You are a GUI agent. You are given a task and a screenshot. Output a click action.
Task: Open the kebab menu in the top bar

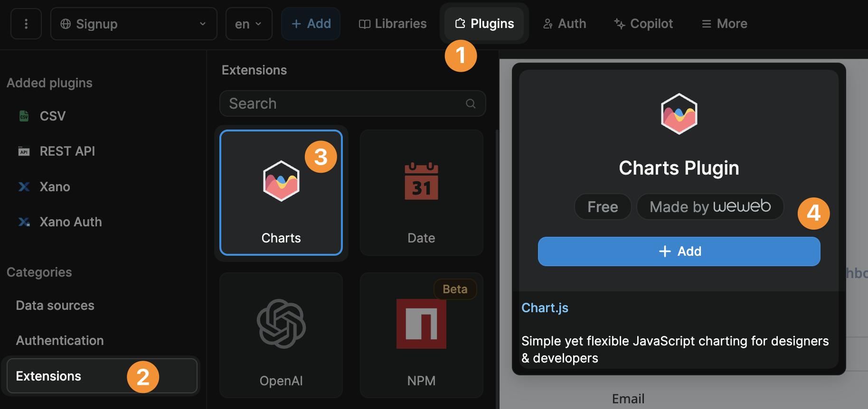(x=26, y=23)
